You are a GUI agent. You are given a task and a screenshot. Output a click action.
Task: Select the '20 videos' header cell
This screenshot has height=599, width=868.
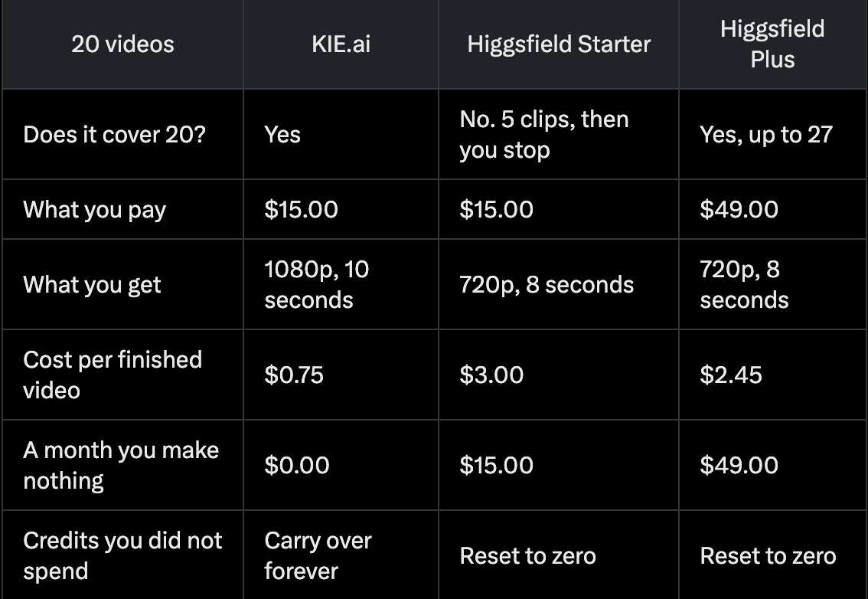tap(123, 44)
